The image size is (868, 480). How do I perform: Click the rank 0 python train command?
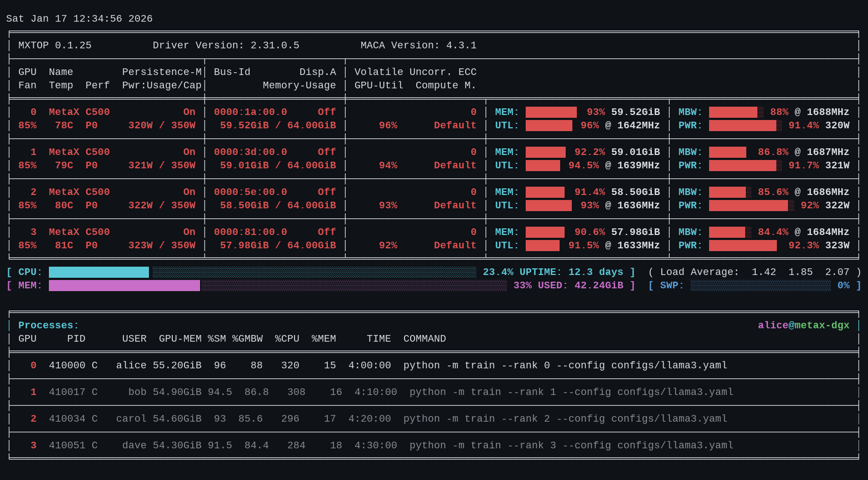(565, 366)
